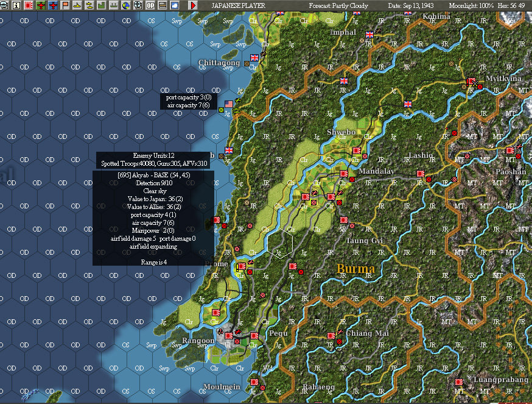Click the 'airfield expanding' tooltip line

(x=153, y=246)
